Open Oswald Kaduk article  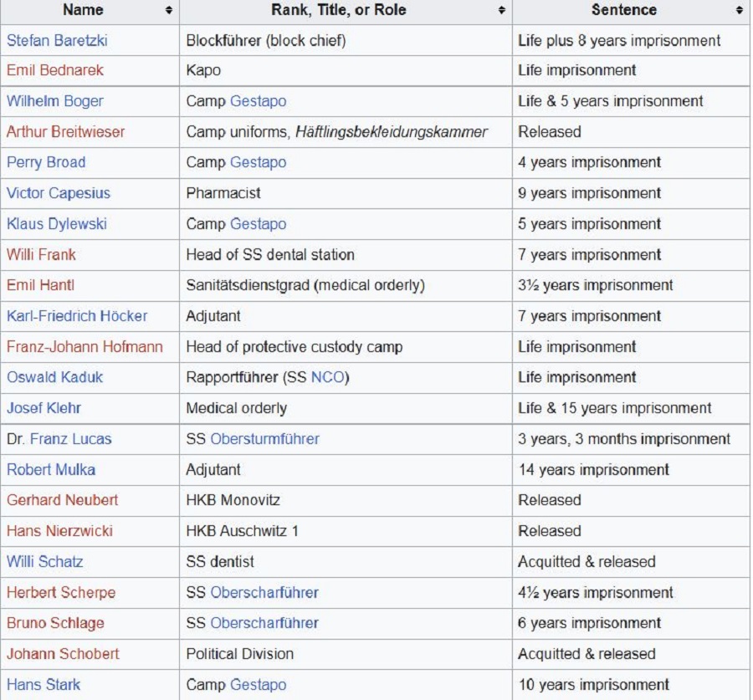pyautogui.click(x=55, y=377)
